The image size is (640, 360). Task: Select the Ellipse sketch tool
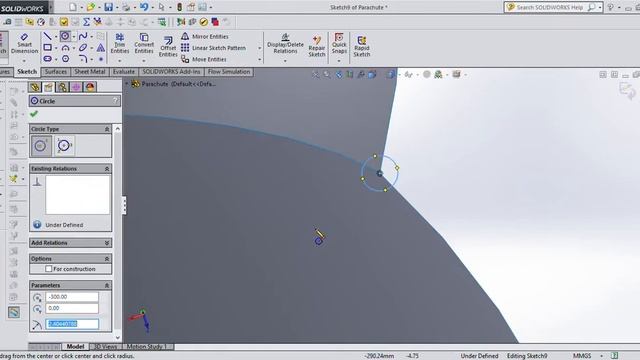coord(83,48)
